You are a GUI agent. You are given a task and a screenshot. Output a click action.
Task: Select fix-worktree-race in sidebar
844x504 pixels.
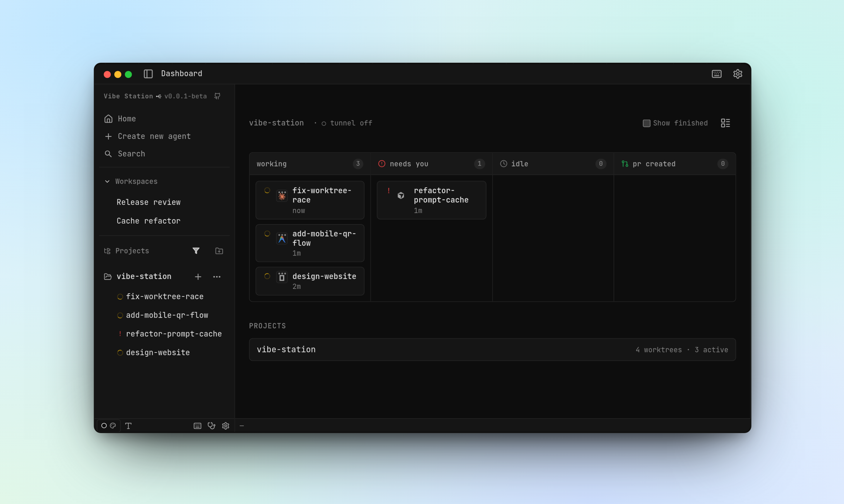[x=164, y=297]
